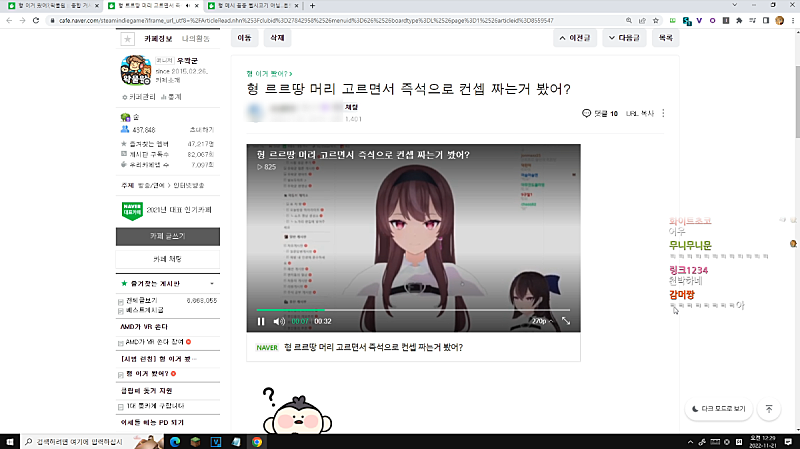Click the 카페 채팅 chat button
The height and width of the screenshot is (449, 800).
pos(168,259)
